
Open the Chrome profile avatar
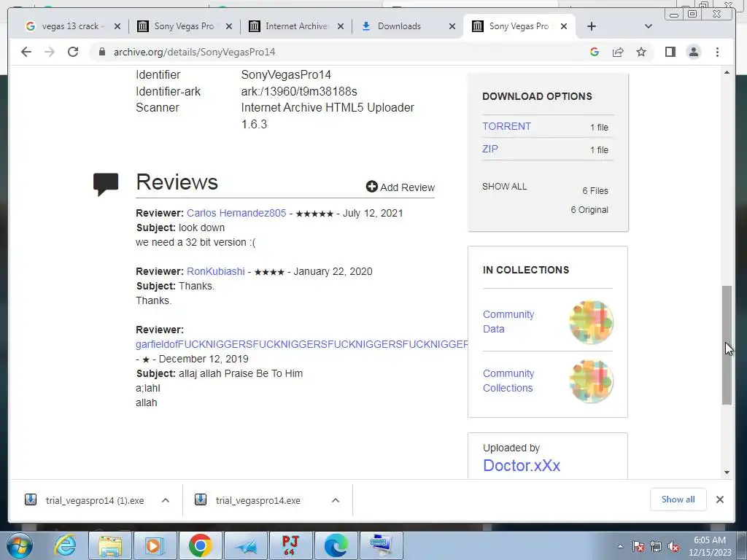click(x=694, y=52)
